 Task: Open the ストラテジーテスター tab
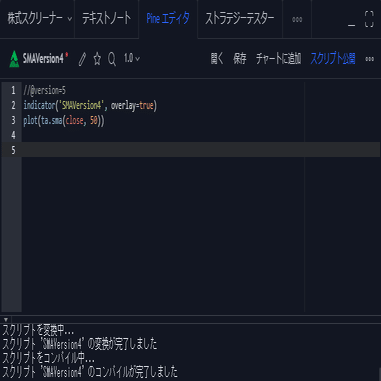click(x=240, y=19)
